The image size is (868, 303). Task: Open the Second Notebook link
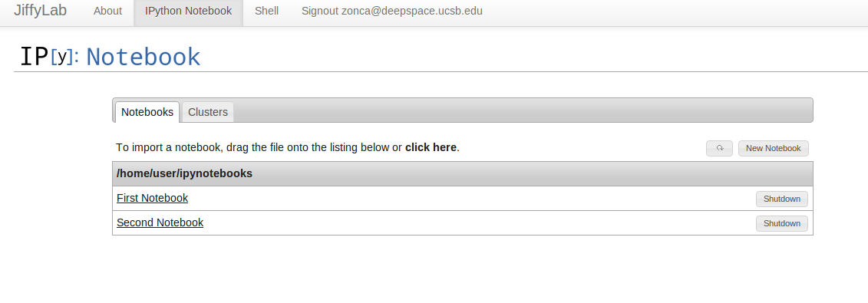[160, 222]
